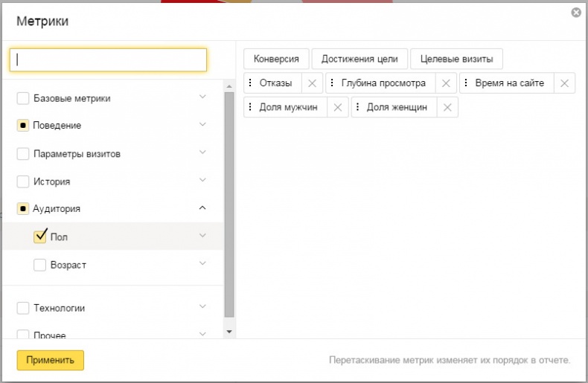Delete the Время на сайте metric via X
The image size is (588, 383).
(565, 83)
